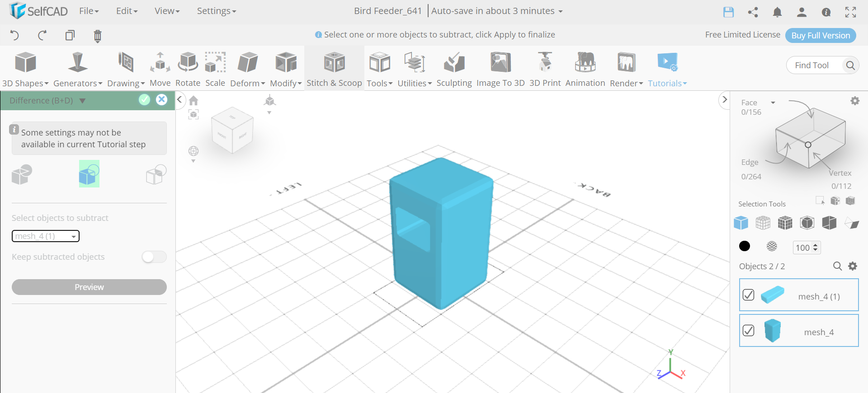Uncheck the mesh_4 (1) object checkbox
Viewport: 868px width, 393px height.
pyautogui.click(x=749, y=295)
